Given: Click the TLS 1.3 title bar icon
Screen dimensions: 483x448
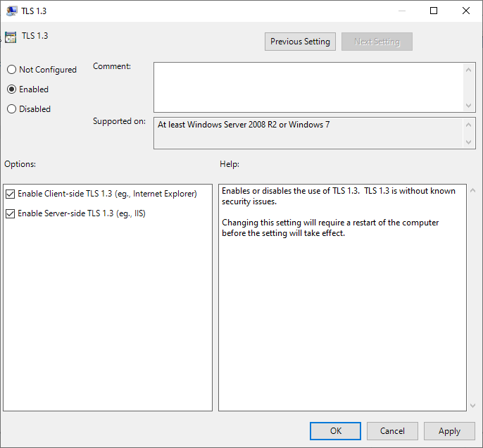Looking at the screenshot, I should coord(12,11).
